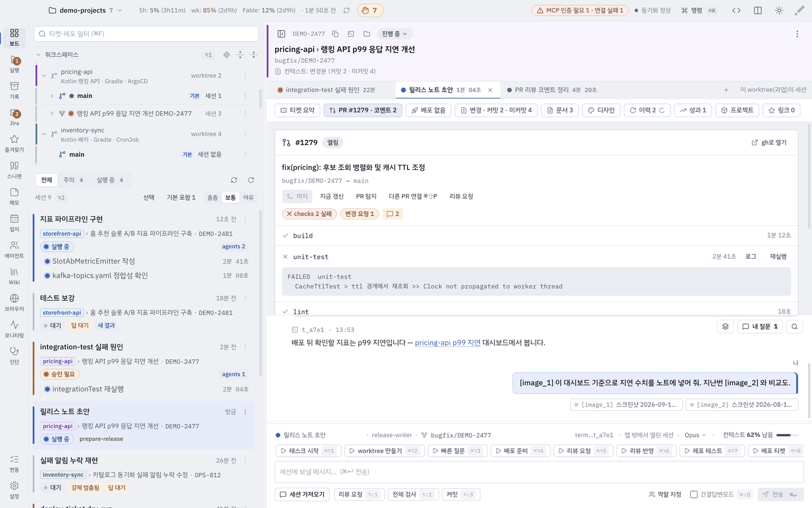The image size is (812, 508).
Task: Click the hand badge showing 7
Action: [x=370, y=10]
